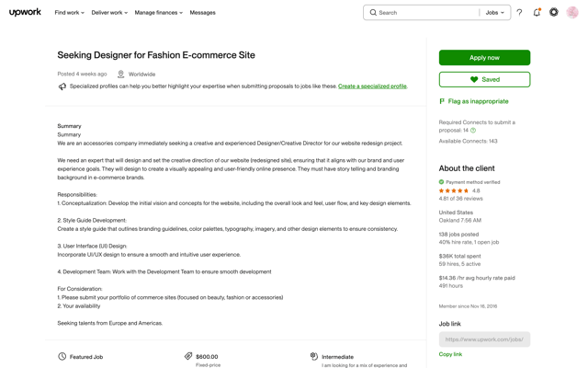Open the help question mark icon
588x368 pixels.
point(519,12)
